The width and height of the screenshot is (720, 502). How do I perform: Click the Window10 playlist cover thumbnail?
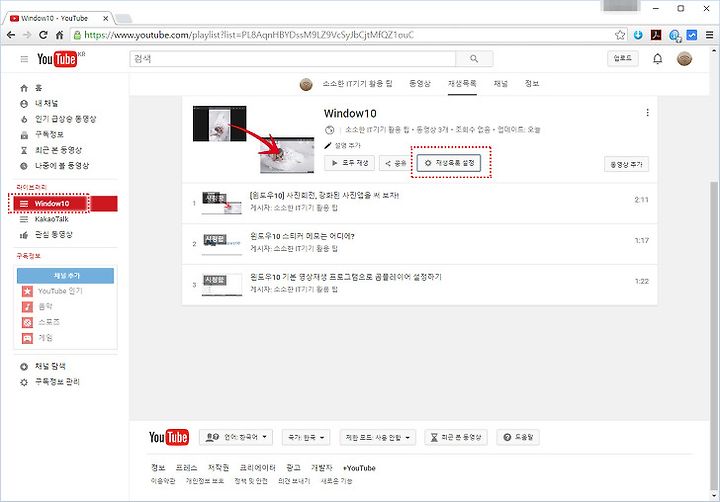click(253, 140)
